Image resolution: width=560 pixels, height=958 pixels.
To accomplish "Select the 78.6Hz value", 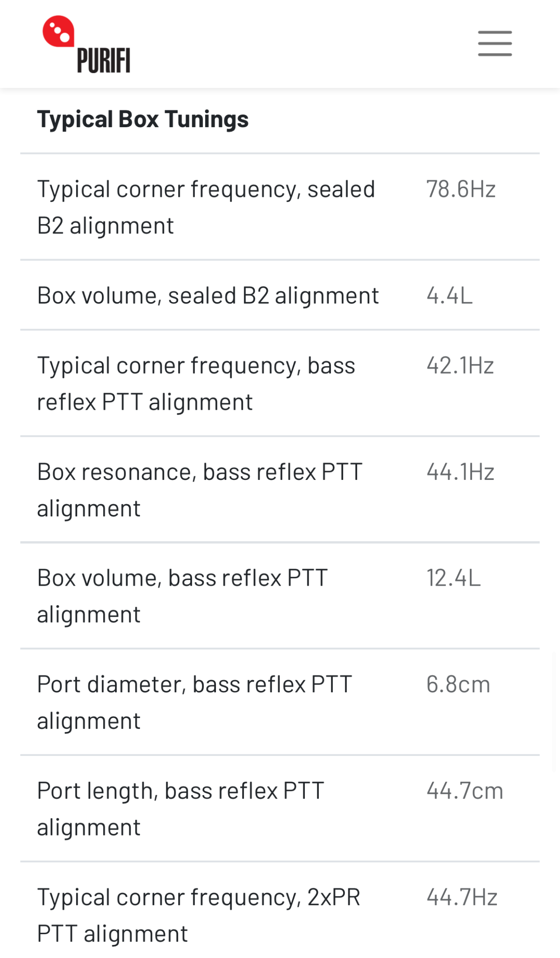I will tap(461, 189).
